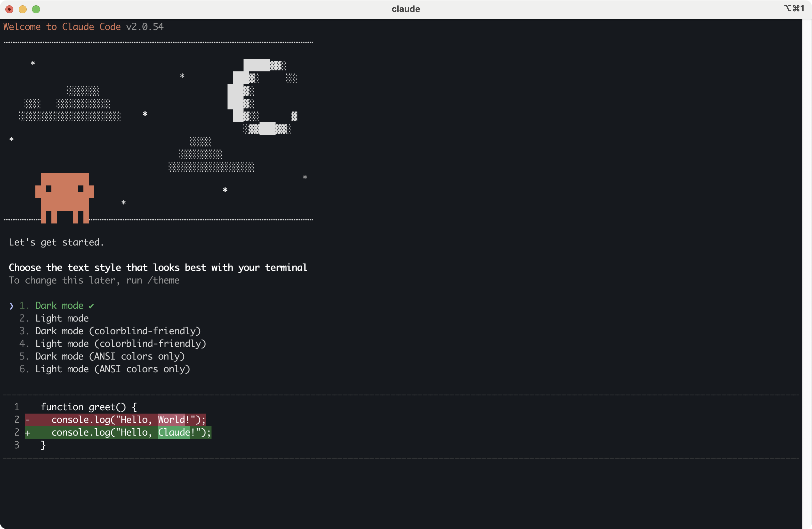Click the orange Claude mascot pixel art

tap(64, 197)
